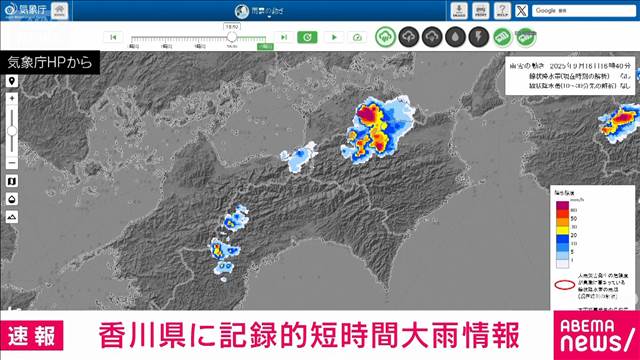Open the animation speed gauge control
The height and width of the screenshot is (360, 640).
click(357, 37)
